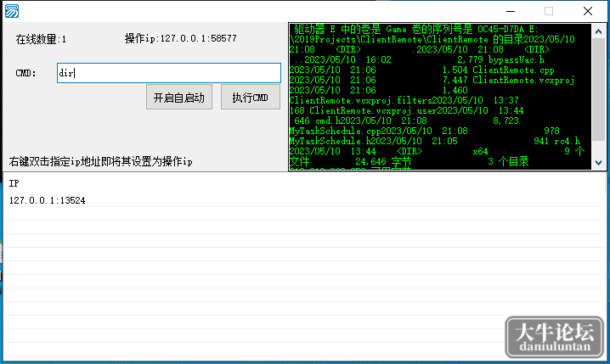Close the window
The image size is (610, 364).
point(588,11)
